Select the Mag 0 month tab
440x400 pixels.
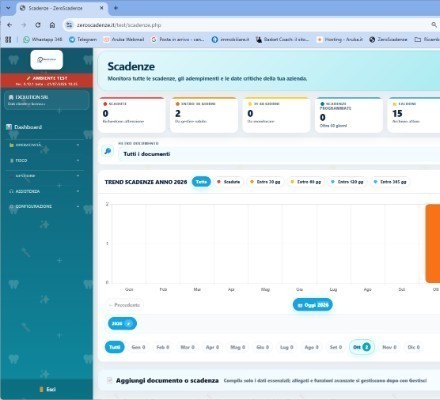tap(238, 347)
